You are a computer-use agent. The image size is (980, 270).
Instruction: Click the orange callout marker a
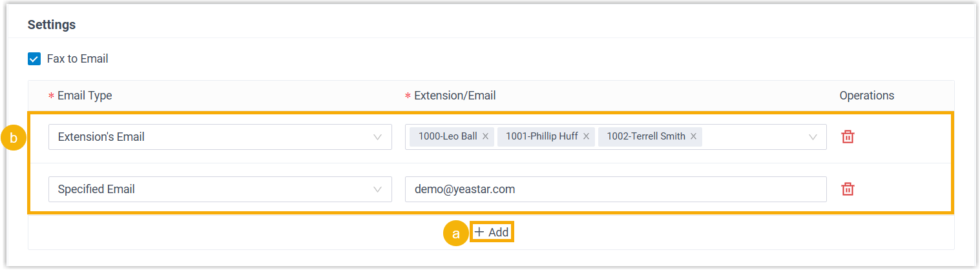(x=455, y=233)
